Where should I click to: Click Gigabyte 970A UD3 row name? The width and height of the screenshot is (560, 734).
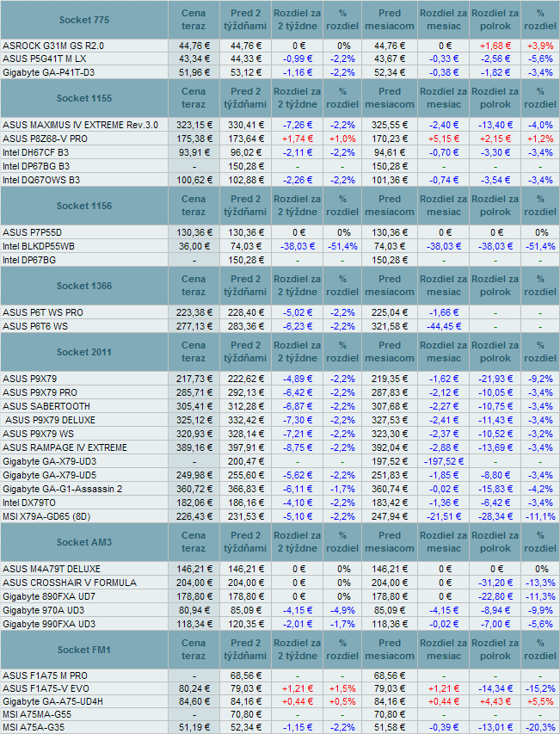tap(44, 610)
